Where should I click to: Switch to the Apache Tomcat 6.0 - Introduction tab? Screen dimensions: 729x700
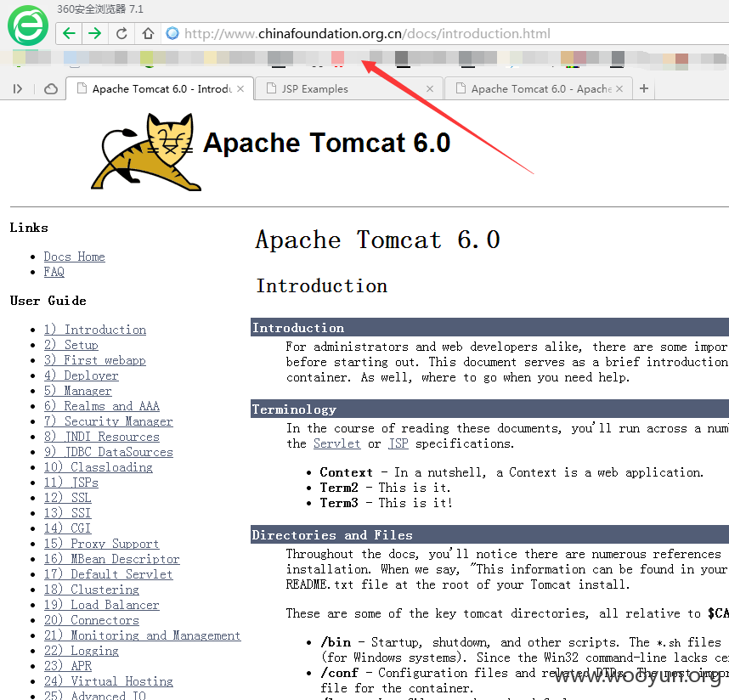pos(160,89)
